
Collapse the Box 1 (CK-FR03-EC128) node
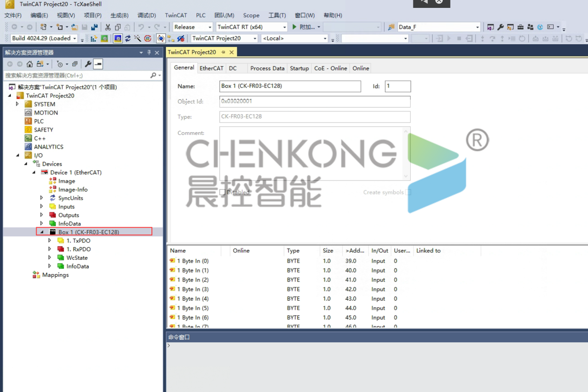click(x=42, y=232)
